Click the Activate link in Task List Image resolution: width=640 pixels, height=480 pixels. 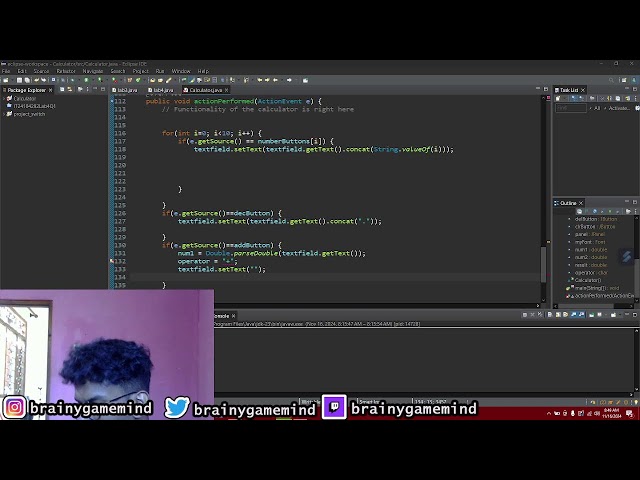click(619, 108)
